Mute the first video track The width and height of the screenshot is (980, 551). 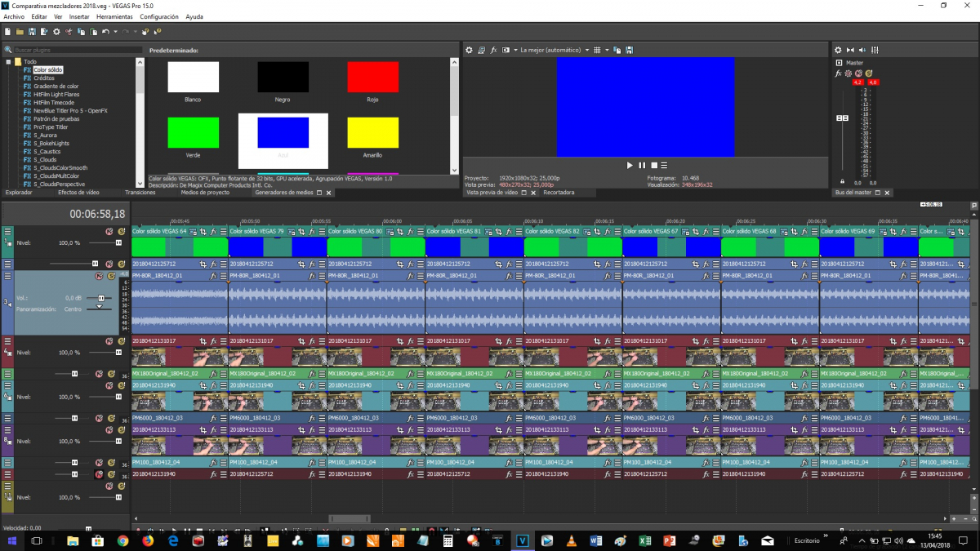(x=109, y=232)
